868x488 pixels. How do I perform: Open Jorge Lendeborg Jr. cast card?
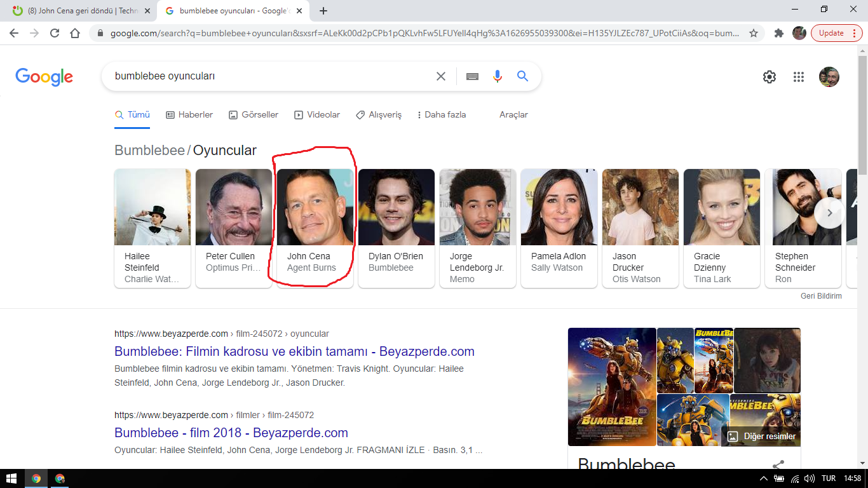coord(478,228)
